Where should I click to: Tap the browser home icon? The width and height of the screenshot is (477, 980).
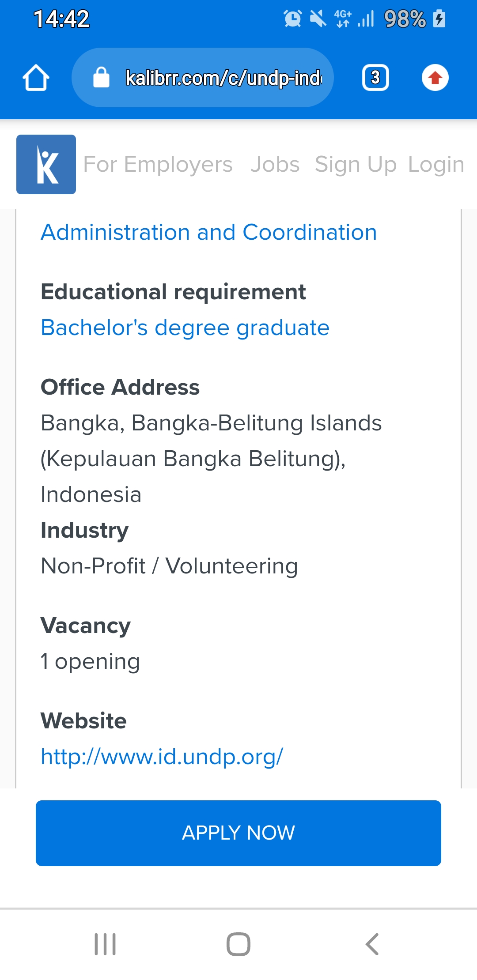click(x=36, y=78)
